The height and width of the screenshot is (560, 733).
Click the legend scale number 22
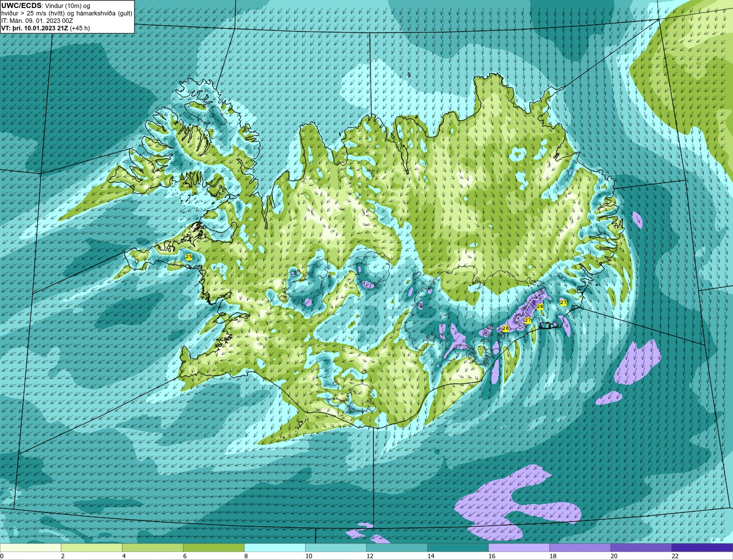[x=675, y=556]
